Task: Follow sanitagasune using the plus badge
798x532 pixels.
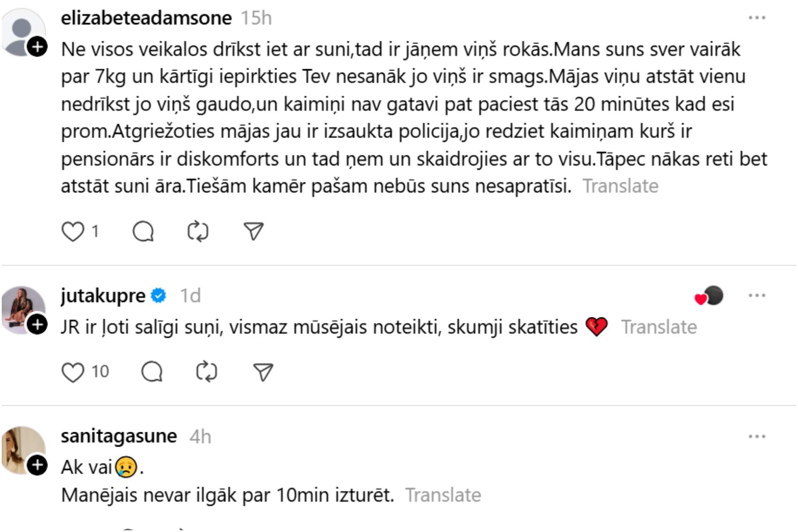Action: tap(38, 465)
